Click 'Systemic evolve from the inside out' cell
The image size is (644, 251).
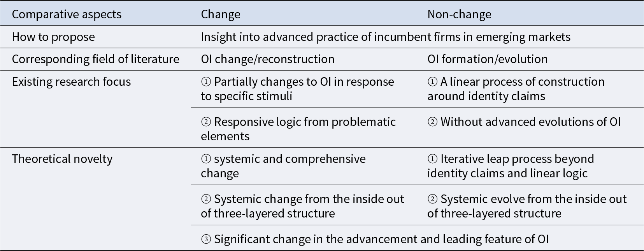coord(527,206)
